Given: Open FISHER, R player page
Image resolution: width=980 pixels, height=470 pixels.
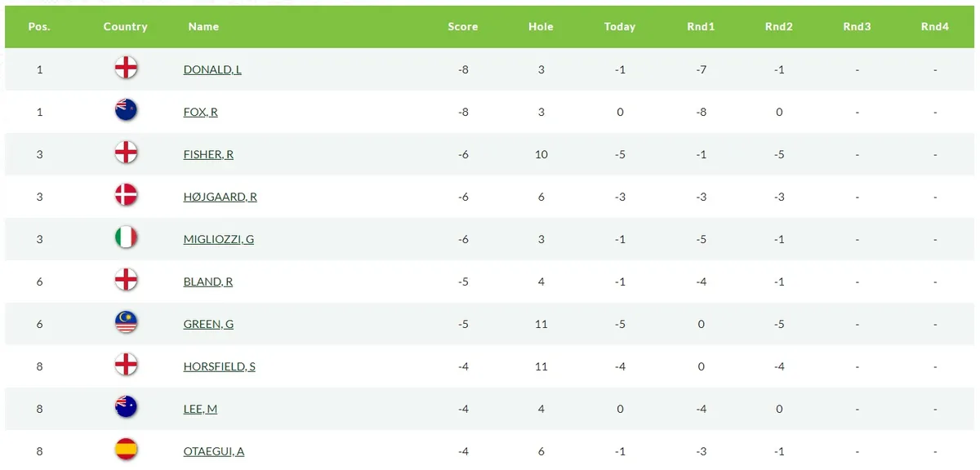Looking at the screenshot, I should [x=208, y=155].
